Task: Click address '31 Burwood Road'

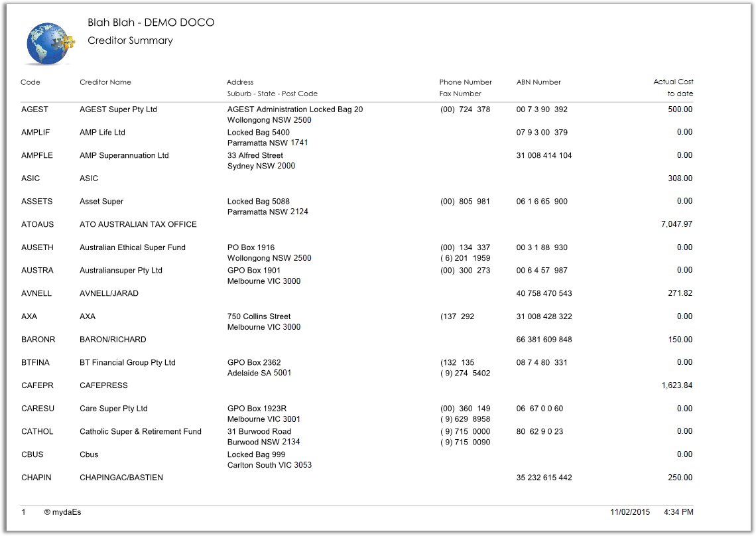Action: (x=259, y=431)
